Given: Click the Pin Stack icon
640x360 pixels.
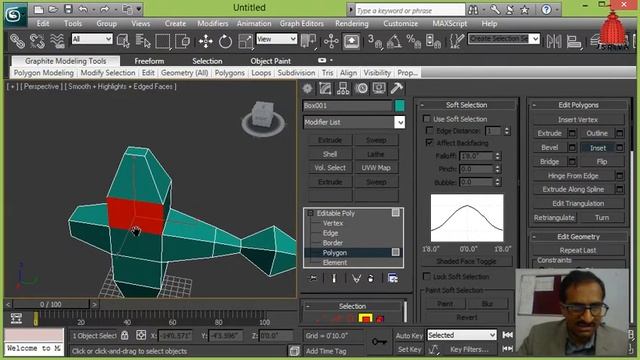Looking at the screenshot, I should coord(313,278).
